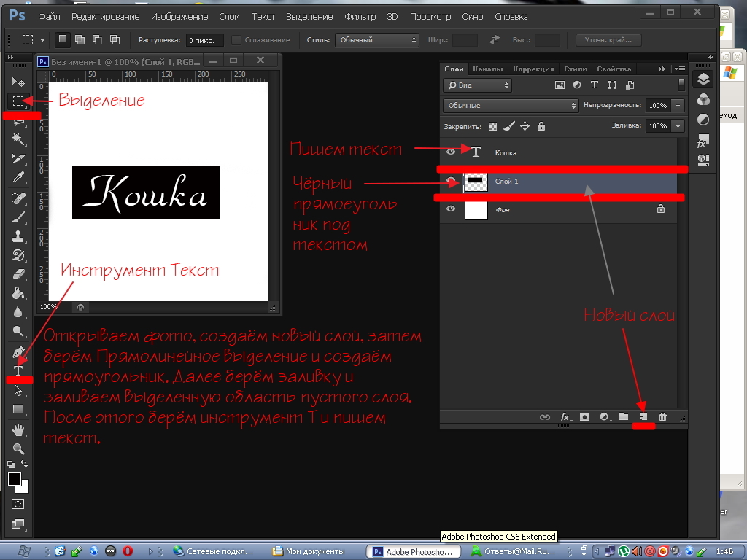Click the Уточн. край button
747x560 pixels.
tap(608, 40)
